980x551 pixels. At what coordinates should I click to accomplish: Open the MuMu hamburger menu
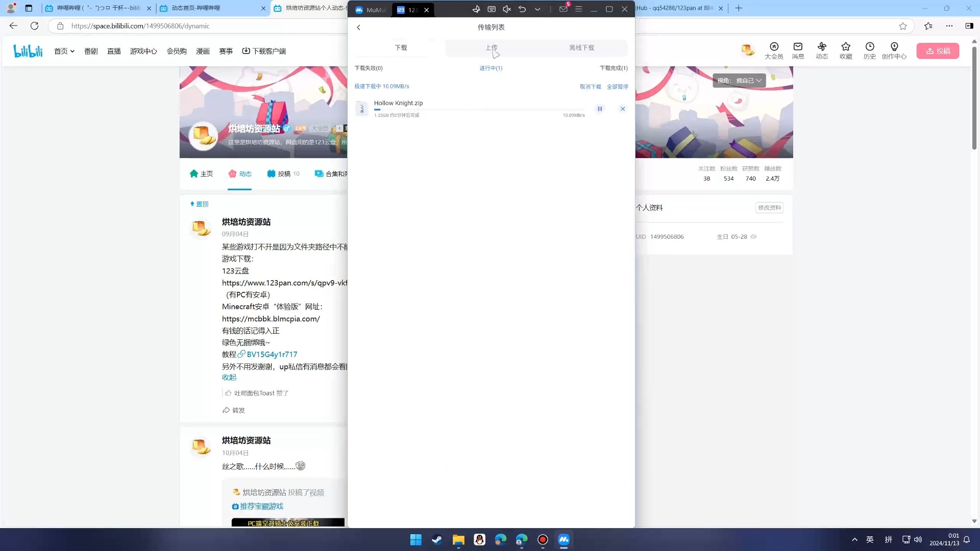(x=579, y=9)
